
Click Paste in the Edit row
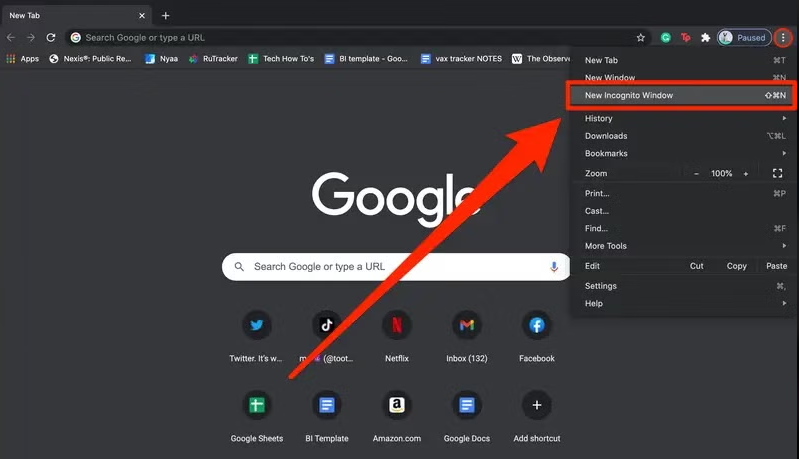(776, 266)
